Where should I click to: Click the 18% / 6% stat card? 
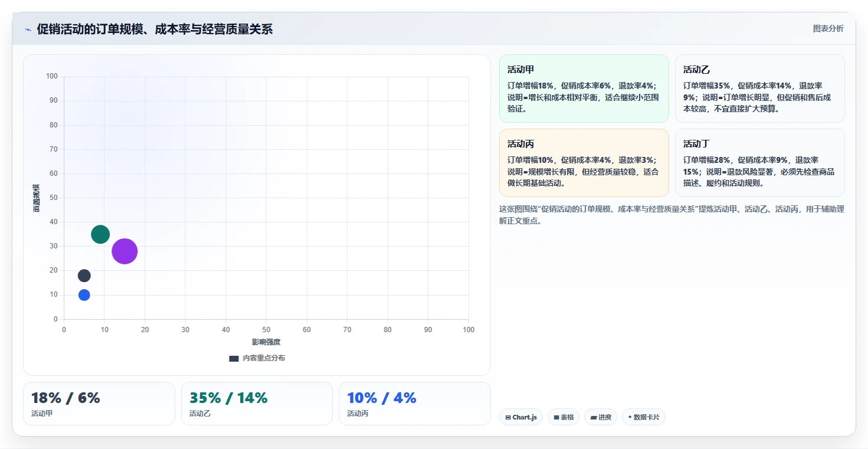99,404
